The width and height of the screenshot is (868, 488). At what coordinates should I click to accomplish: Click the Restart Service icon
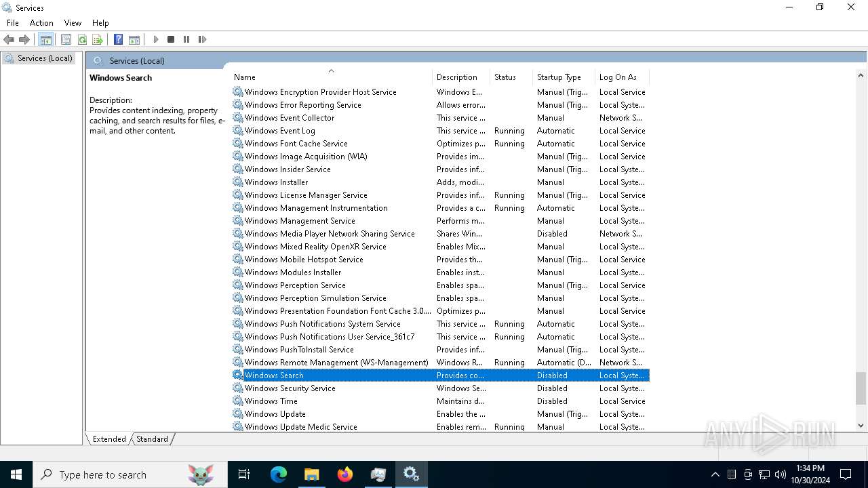[202, 39]
